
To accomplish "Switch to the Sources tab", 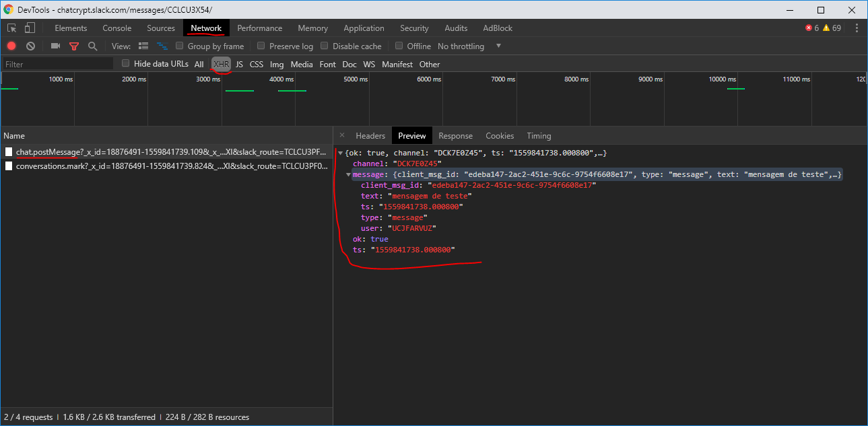I will (161, 28).
